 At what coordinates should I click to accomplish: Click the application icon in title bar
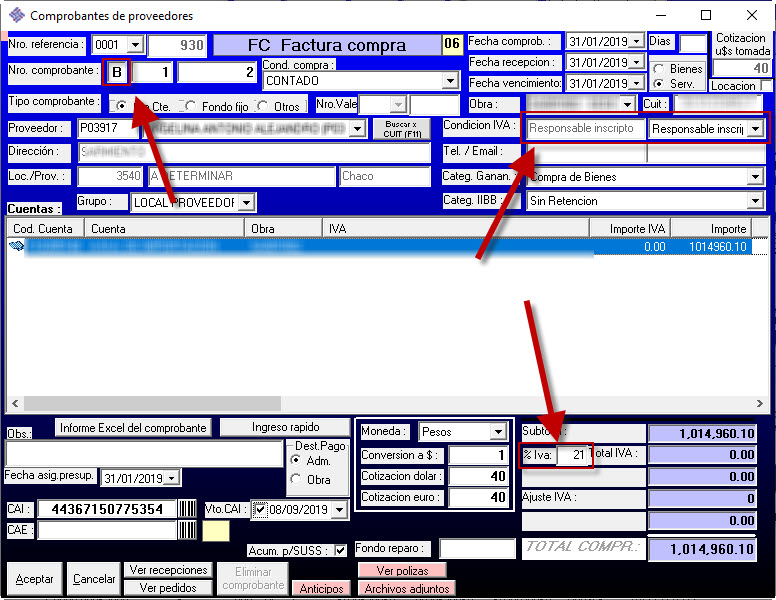pyautogui.click(x=16, y=15)
